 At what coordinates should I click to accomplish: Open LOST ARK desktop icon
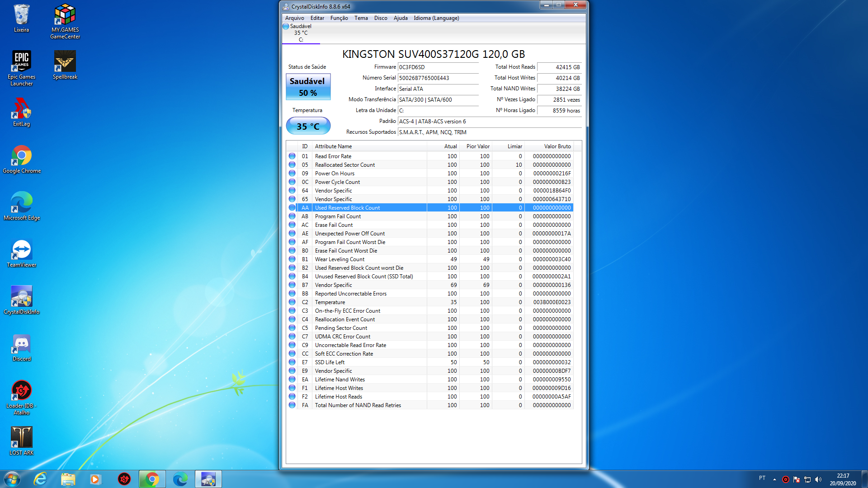click(21, 441)
